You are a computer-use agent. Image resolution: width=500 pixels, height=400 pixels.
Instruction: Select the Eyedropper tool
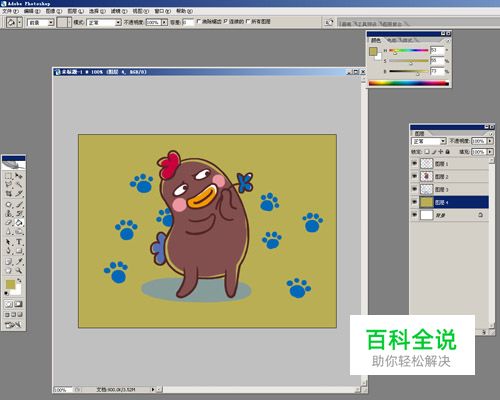[19, 262]
